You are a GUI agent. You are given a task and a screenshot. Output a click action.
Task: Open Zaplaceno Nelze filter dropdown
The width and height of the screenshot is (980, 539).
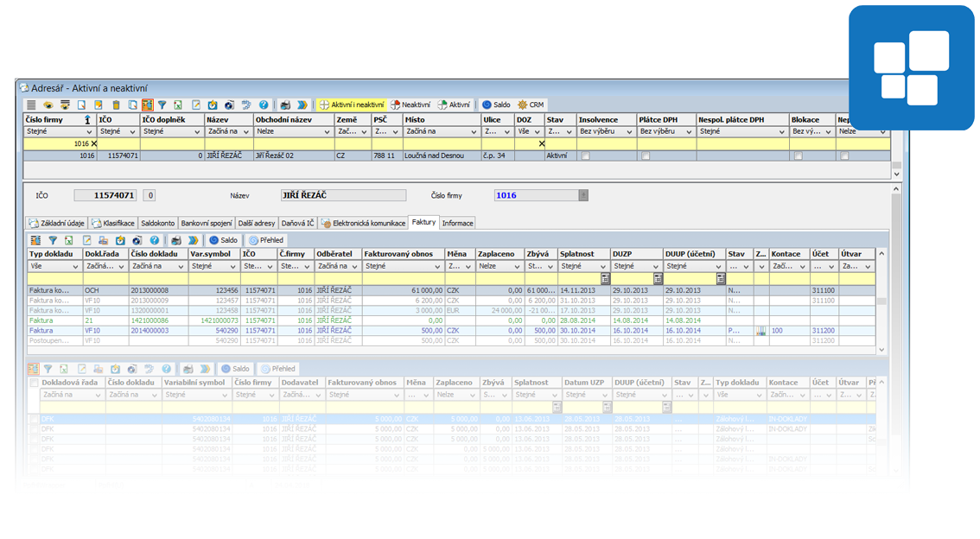point(517,267)
